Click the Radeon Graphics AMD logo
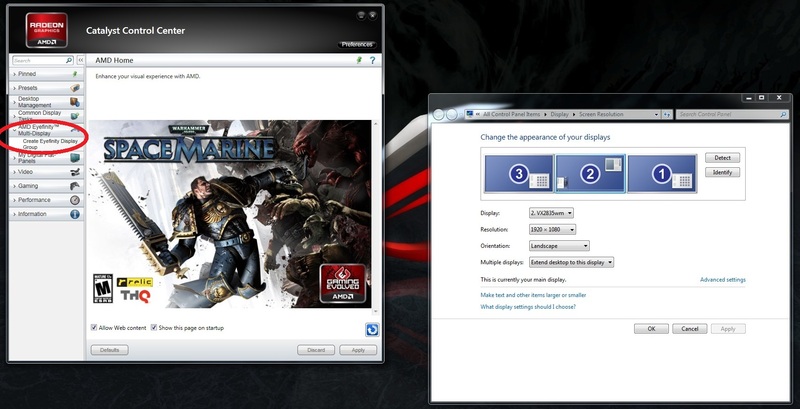Screen dimensions: 800x409 click(46, 30)
